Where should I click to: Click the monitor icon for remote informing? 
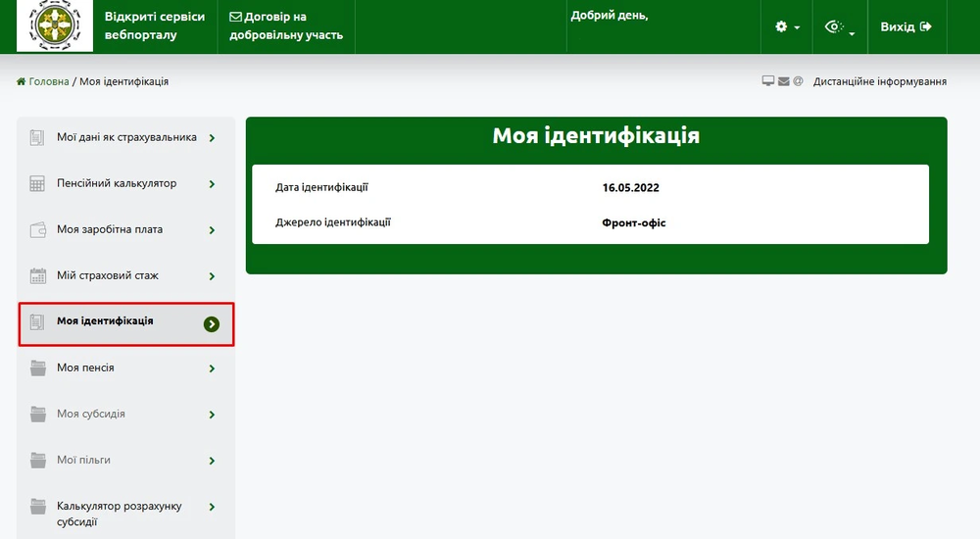point(768,81)
